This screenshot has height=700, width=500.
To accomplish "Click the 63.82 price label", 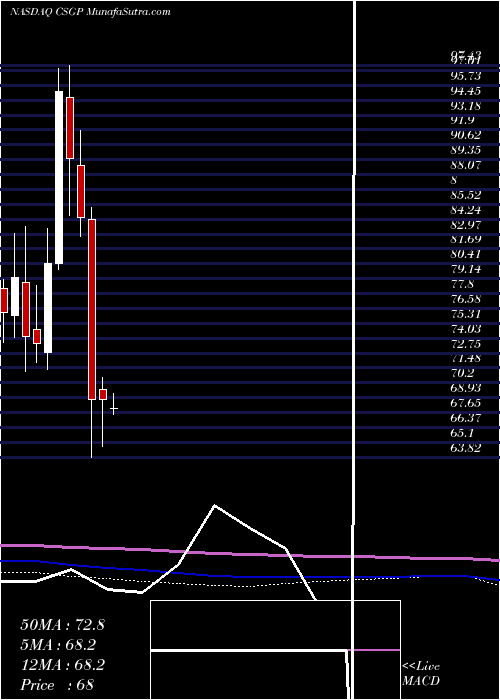I will click(466, 448).
